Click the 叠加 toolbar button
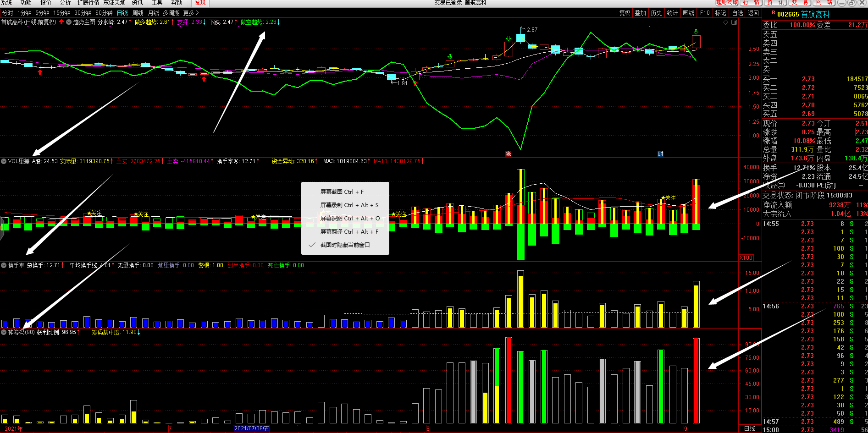 coord(641,13)
